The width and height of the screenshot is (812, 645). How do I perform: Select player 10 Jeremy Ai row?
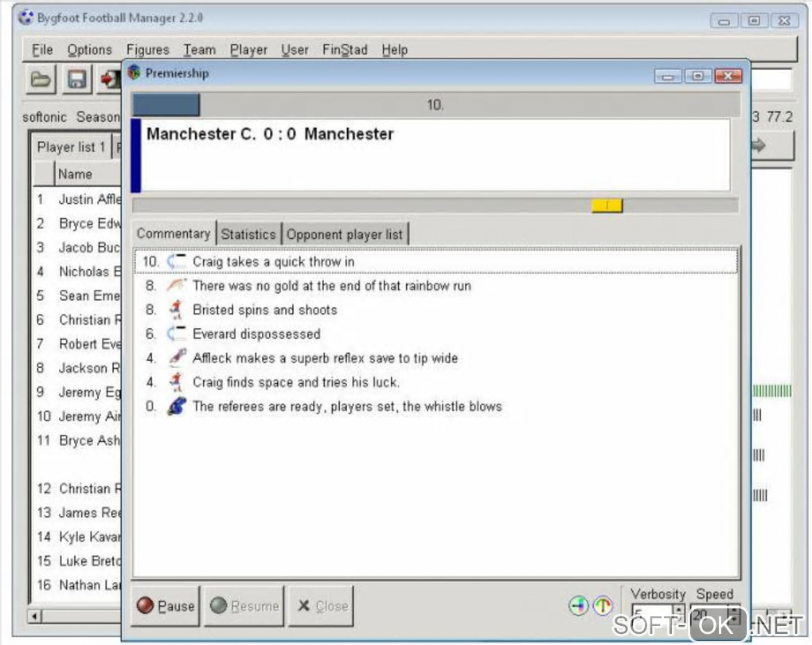[78, 416]
